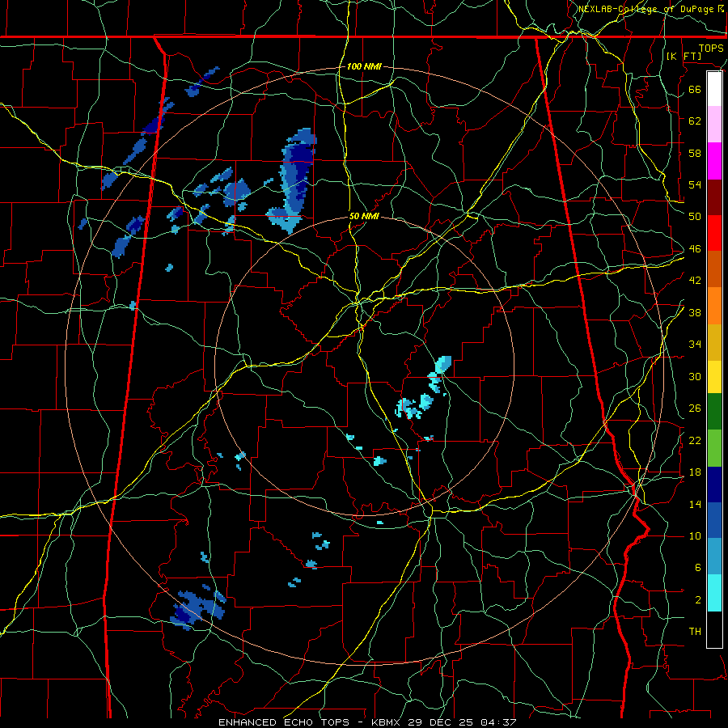This screenshot has height=728, width=728.
Task: Click the "TOPS" legend heading
Action: [711, 48]
